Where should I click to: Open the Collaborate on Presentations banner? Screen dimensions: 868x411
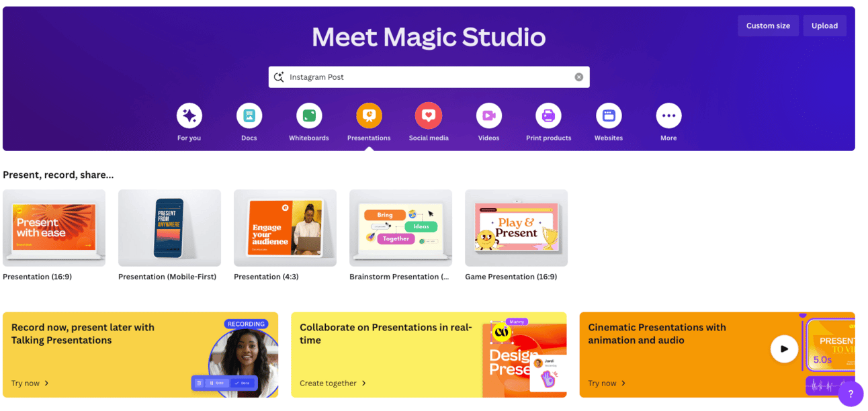429,355
